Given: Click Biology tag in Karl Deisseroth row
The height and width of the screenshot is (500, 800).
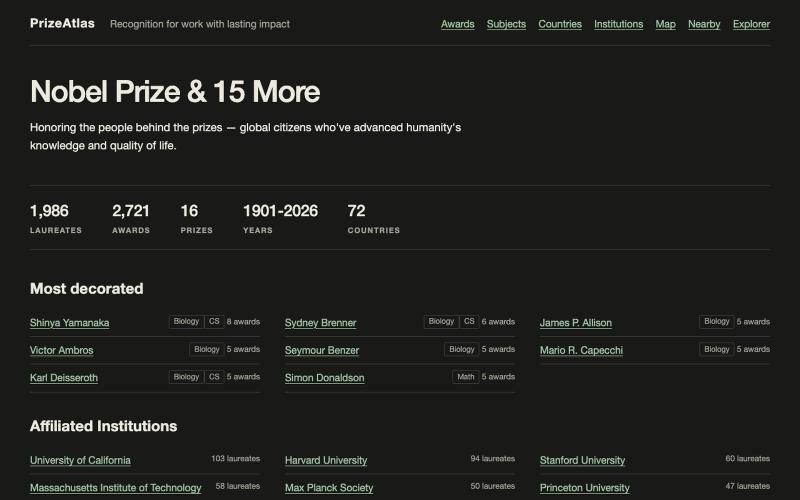Looking at the screenshot, I should pos(186,377).
